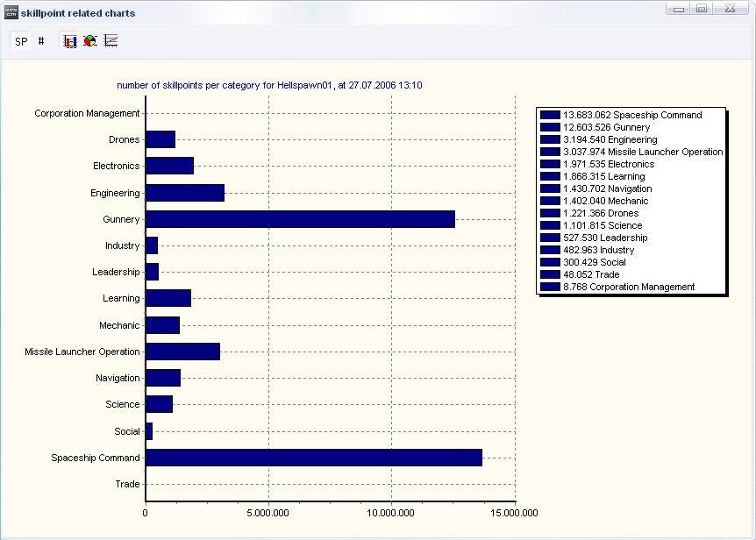Click Spaceship Command legend color swatch
The width and height of the screenshot is (756, 540).
[x=550, y=115]
